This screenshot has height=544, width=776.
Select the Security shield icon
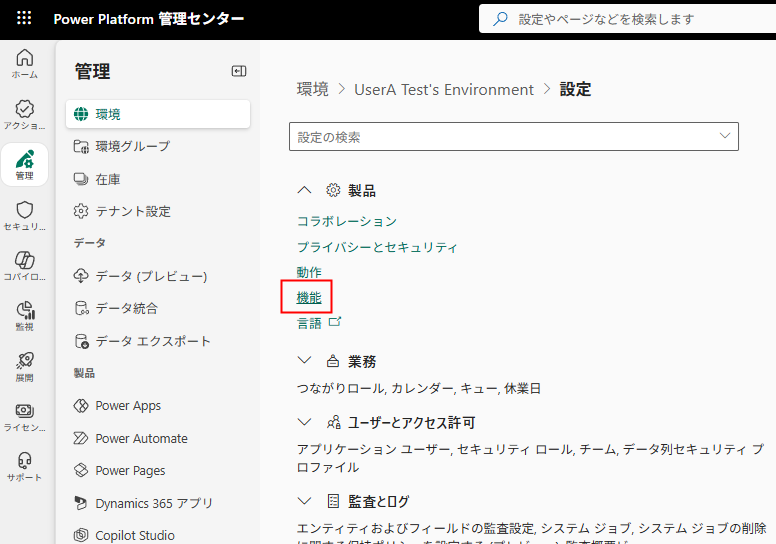[25, 215]
